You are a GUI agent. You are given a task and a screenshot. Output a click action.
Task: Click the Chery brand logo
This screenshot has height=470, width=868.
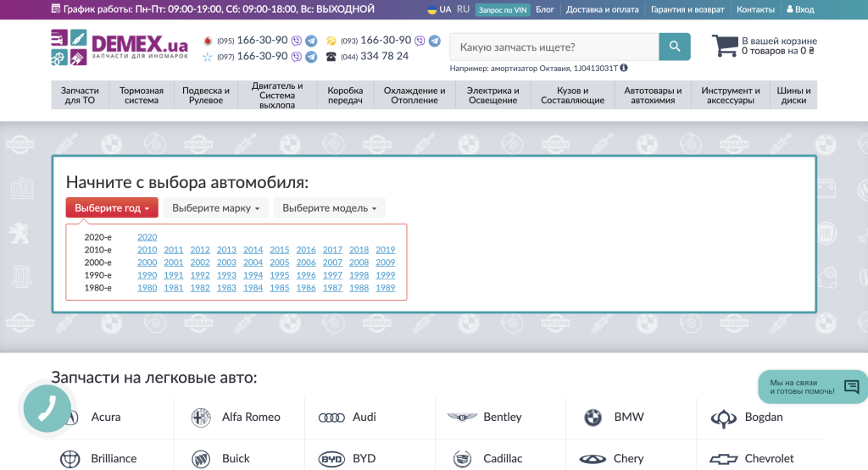point(593,459)
